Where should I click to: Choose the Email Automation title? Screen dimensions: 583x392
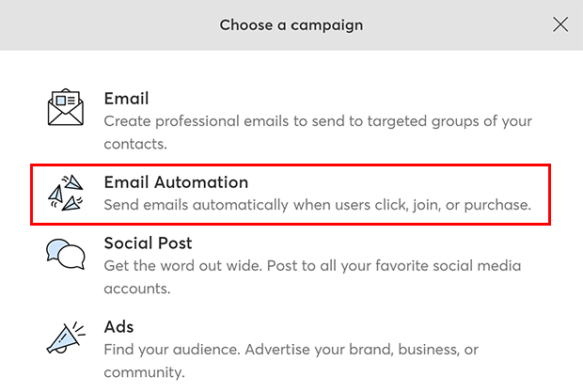[176, 182]
